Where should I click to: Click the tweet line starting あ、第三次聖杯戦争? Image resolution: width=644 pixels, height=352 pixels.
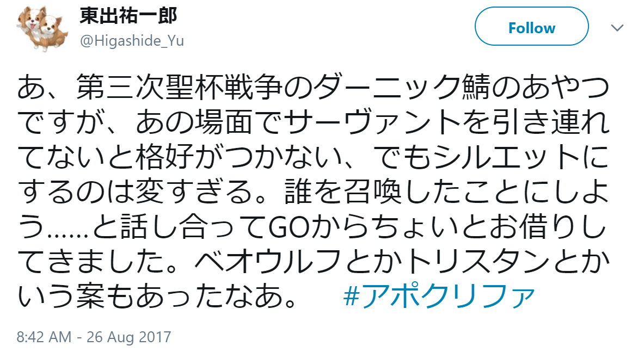pyautogui.click(x=313, y=87)
